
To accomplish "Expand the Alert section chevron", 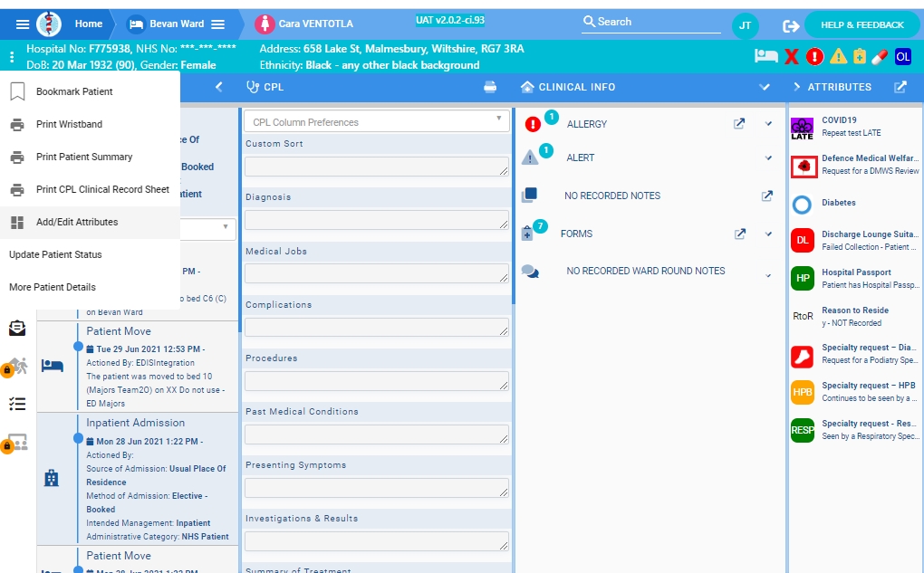I will pos(768,158).
